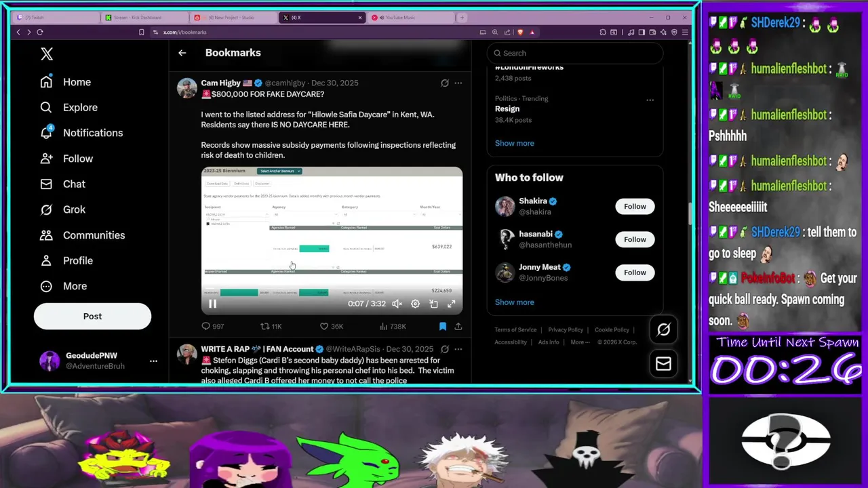Open floating messages envelope button
Screen dimensions: 868x488
(x=663, y=364)
